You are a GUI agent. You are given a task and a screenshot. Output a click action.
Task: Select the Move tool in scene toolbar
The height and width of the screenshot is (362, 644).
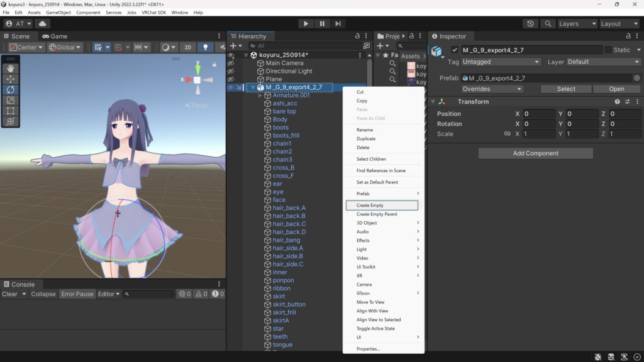coord(11,79)
